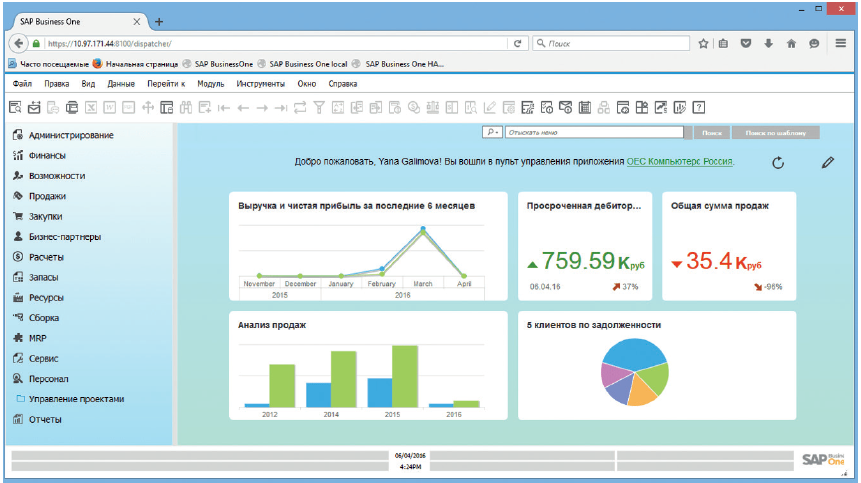Screen dimensions: 861x483
Task: Open the search type dropdown by the menu search field
Action: click(492, 132)
